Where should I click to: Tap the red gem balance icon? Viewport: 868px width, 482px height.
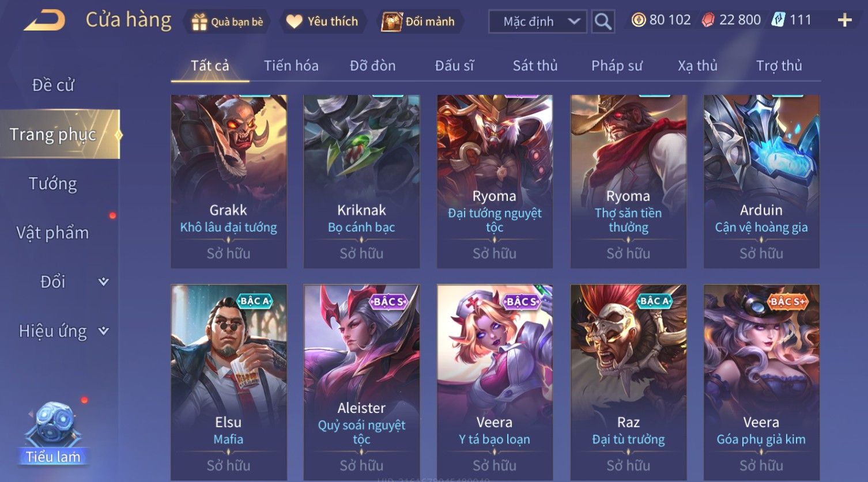[708, 20]
